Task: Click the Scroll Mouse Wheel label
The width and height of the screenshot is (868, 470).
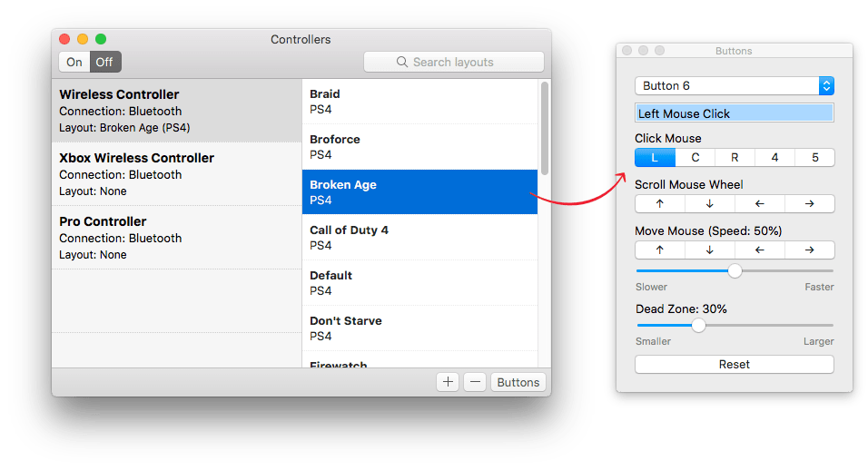Action: point(689,185)
